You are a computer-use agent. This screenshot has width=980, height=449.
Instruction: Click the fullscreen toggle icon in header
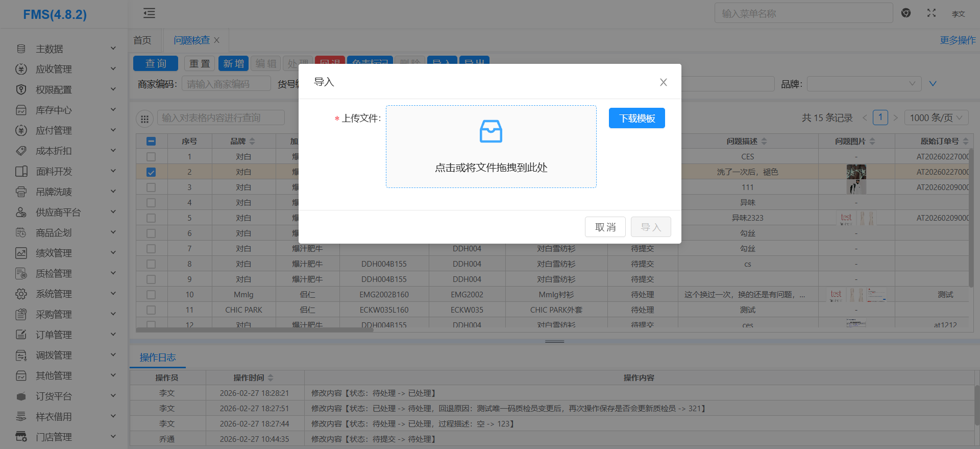click(932, 13)
